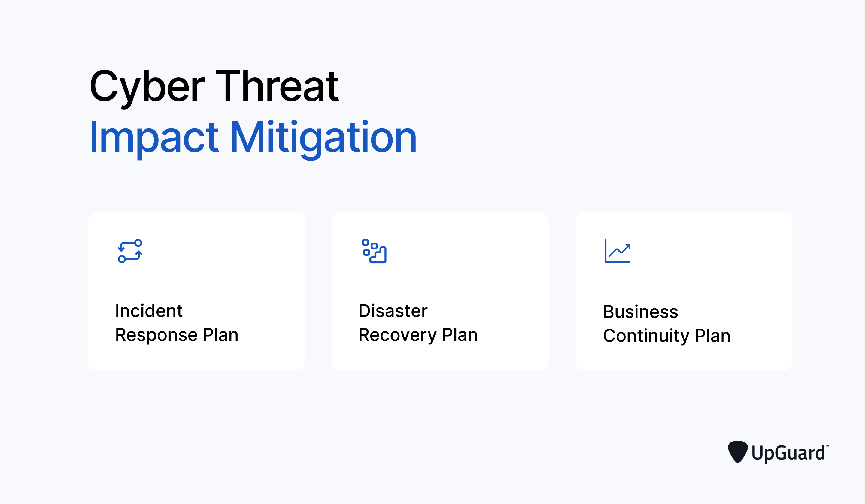The image size is (865, 504).
Task: Select the 'Business Continuity Plan' text
Action: pyautogui.click(x=666, y=324)
